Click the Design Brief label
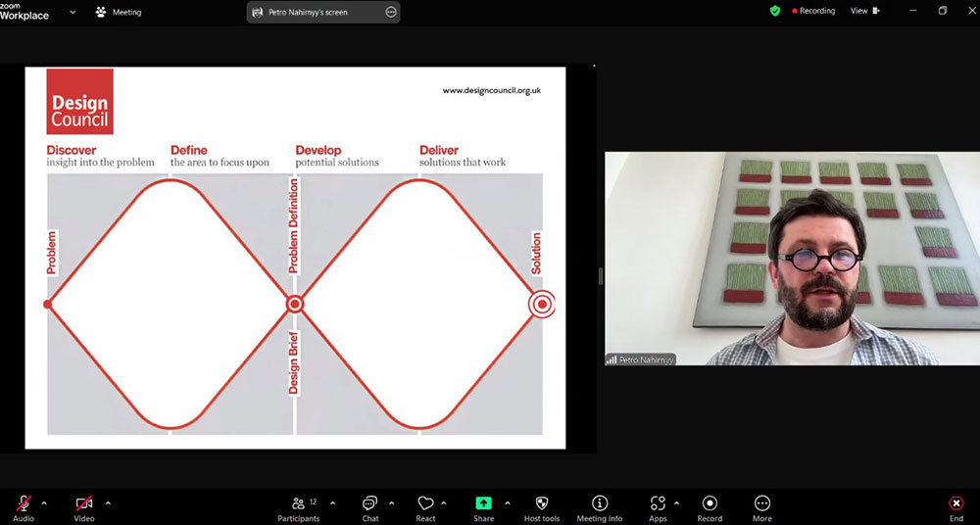The height and width of the screenshot is (525, 980). [x=294, y=362]
